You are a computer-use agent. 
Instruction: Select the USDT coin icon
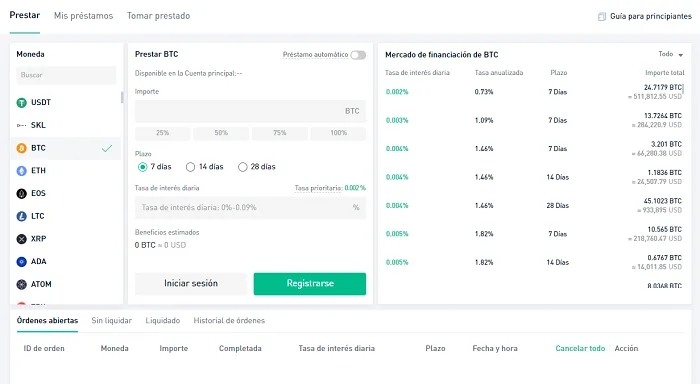21,103
